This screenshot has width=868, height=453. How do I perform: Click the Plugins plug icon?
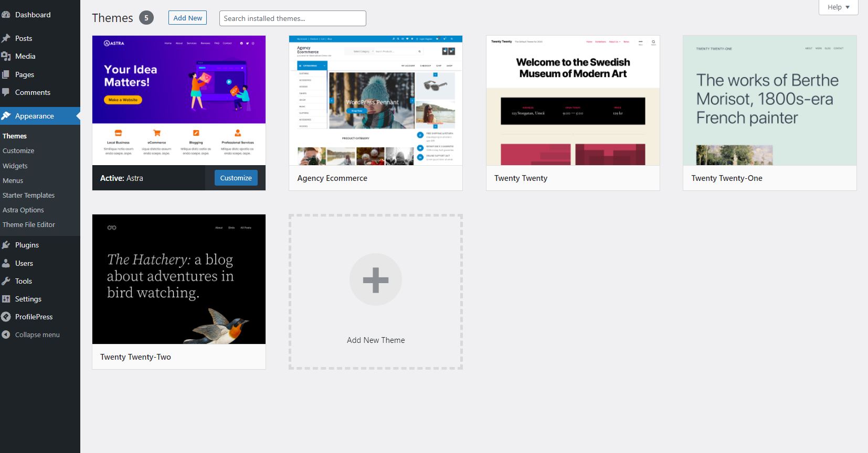[6, 245]
